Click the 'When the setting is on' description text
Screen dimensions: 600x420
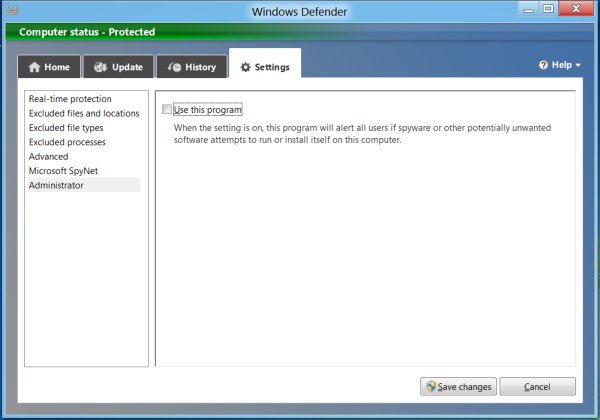tap(362, 134)
